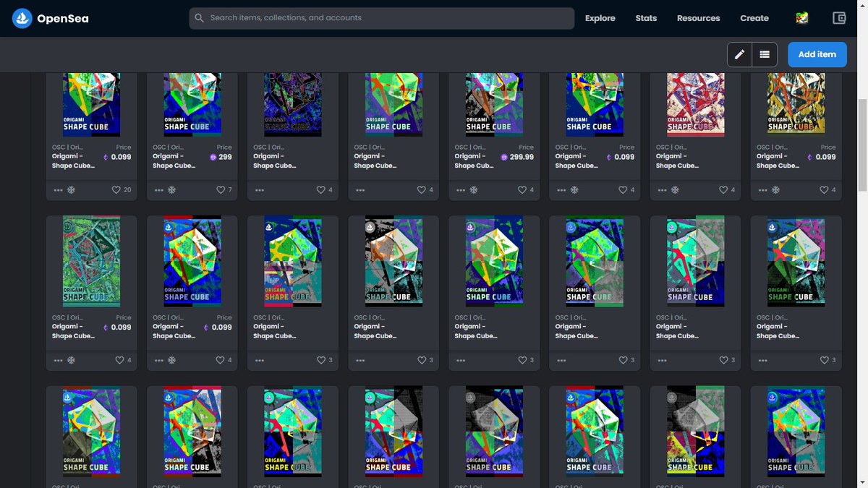
Task: Open the red and white Shape Cube thumbnail
Action: (696, 104)
